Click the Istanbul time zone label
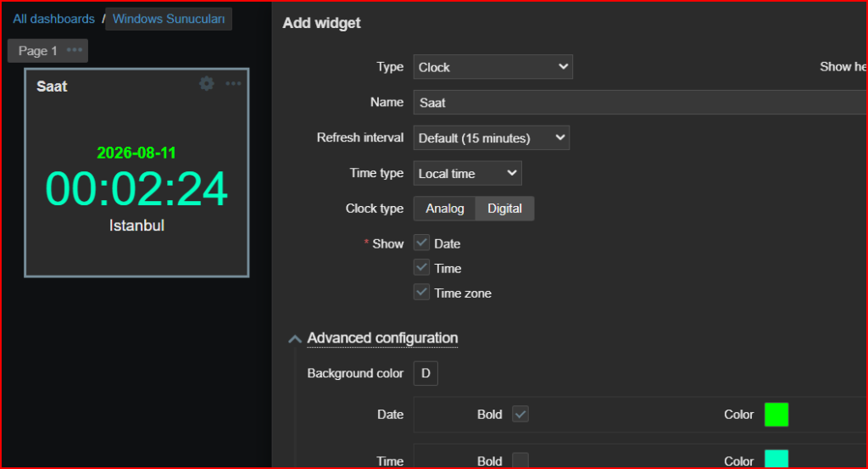Viewport: 868px width, 469px height. 136,226
